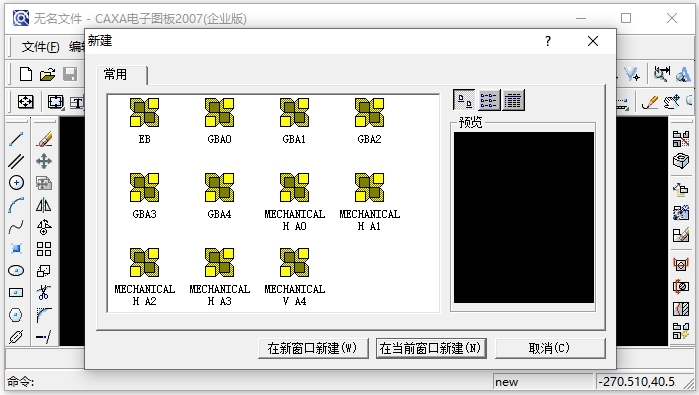Image resolution: width=699 pixels, height=395 pixels.
Task: Select the Arc drawing tool
Action: tap(16, 205)
